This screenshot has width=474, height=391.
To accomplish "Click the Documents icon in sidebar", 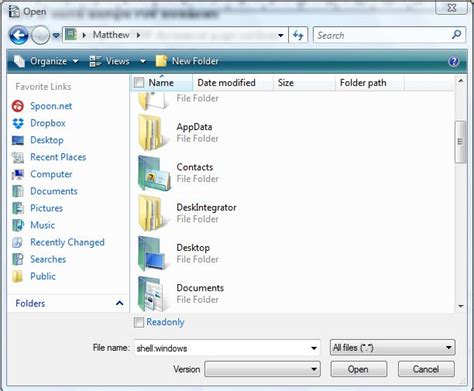I will click(18, 191).
